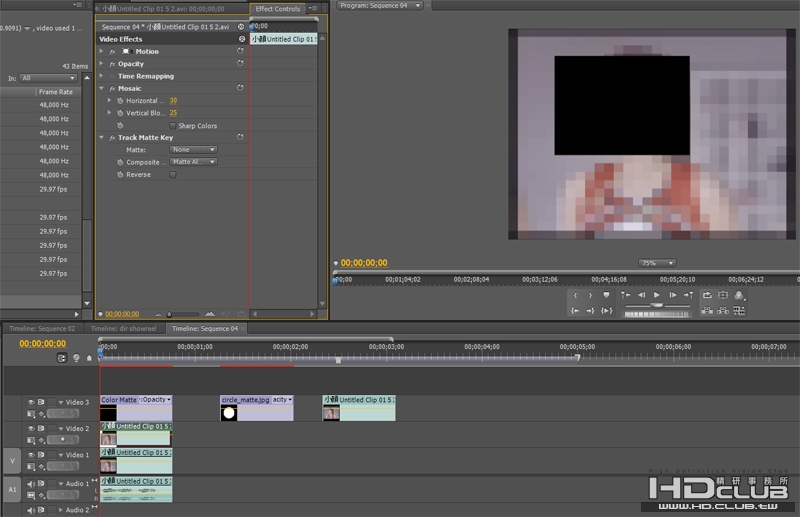Screen dimensions: 800x517
Task: Toggle Video 1 track output eye
Action: coord(31,455)
